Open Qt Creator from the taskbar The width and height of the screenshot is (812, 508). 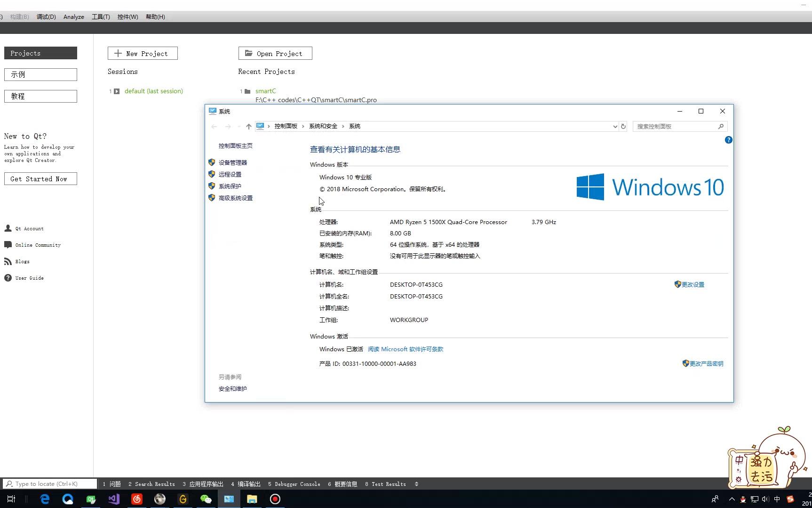(91, 499)
